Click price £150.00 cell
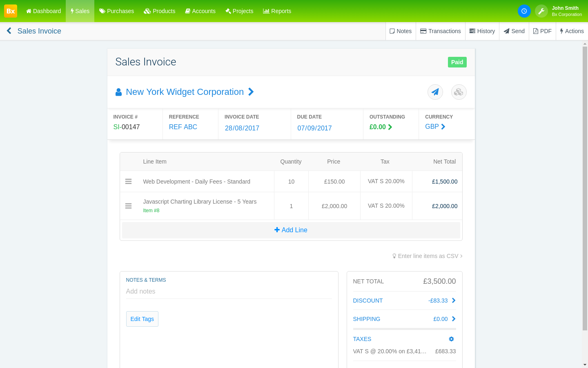Screen dimensions: 588x368 pos(334,182)
